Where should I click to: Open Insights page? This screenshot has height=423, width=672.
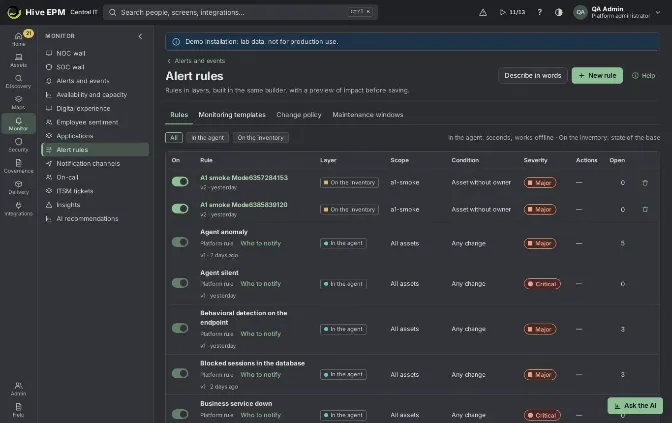(x=95, y=204)
